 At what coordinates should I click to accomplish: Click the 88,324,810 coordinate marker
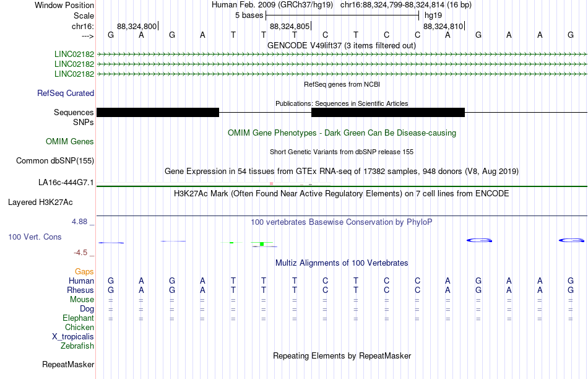(x=444, y=26)
